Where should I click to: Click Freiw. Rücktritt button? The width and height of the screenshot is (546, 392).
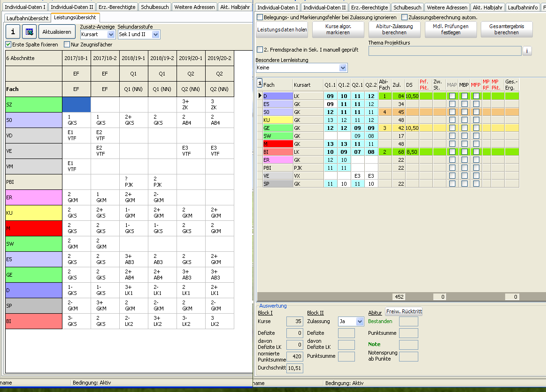(x=404, y=311)
